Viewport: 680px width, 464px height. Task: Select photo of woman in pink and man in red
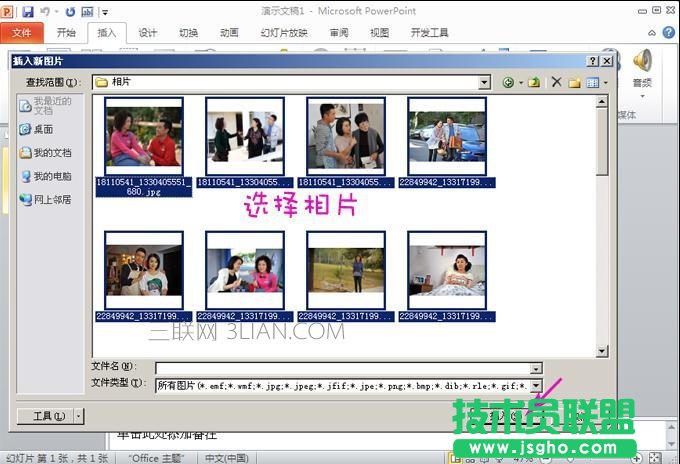144,136
